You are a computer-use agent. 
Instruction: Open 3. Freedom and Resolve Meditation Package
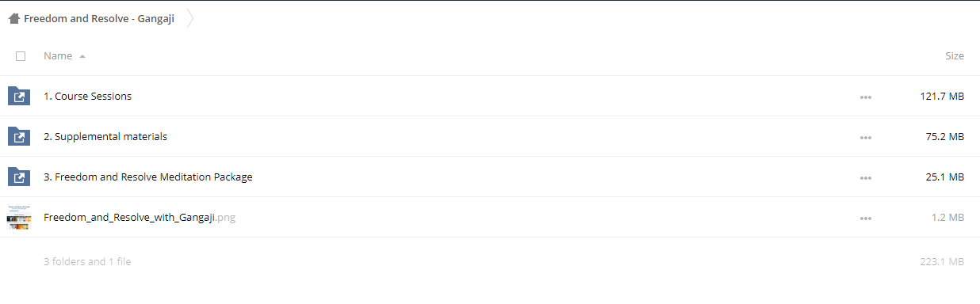[148, 177]
